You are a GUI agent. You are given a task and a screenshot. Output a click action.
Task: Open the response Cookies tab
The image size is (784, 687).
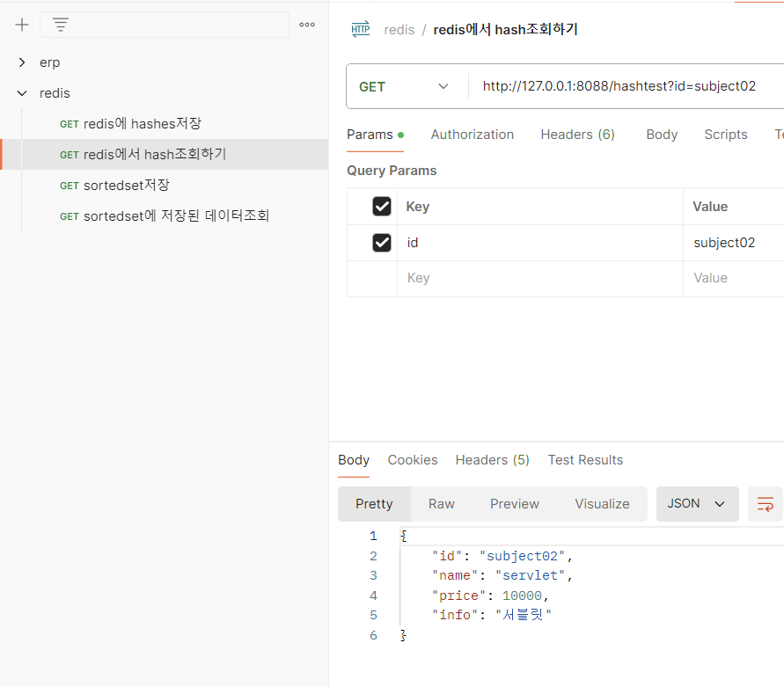413,460
